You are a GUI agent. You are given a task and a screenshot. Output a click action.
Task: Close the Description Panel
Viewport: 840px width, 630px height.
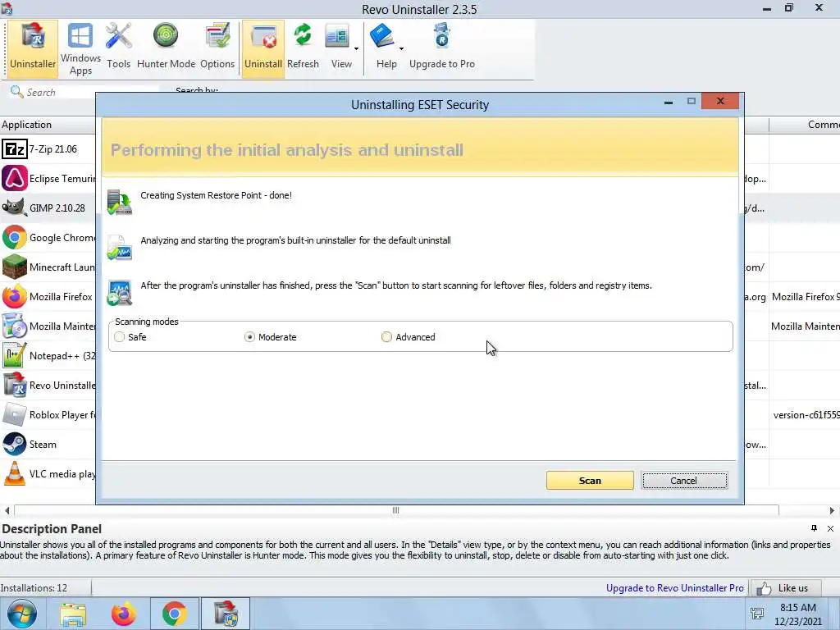tap(830, 529)
